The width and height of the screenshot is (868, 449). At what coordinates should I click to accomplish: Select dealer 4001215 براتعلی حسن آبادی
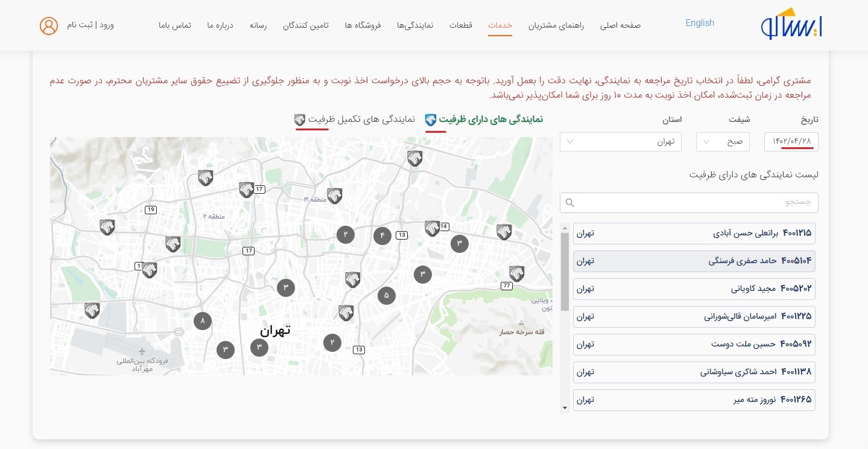click(694, 233)
